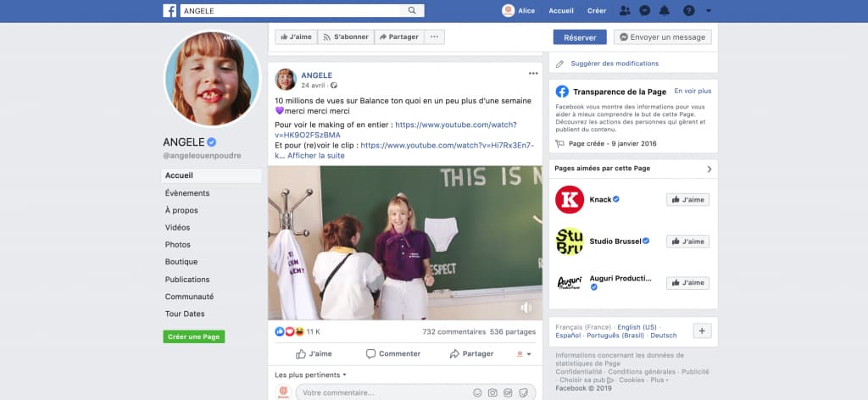Click the plus button to add language
This screenshot has width=868, height=400.
[702, 331]
